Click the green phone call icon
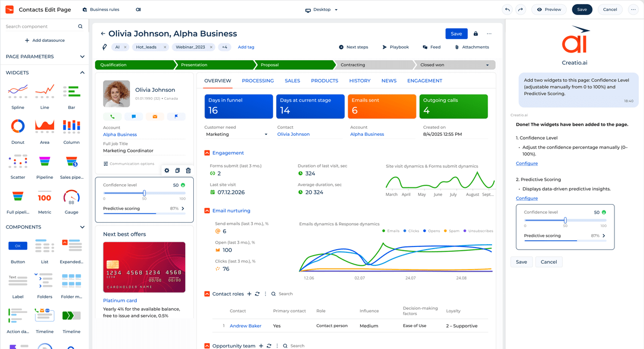Screen dimensions: 644x349 pos(113,117)
